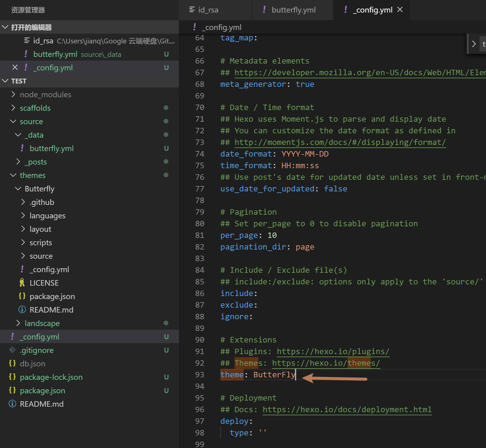
Task: Expand the _posts folder
Action: click(x=89, y=162)
